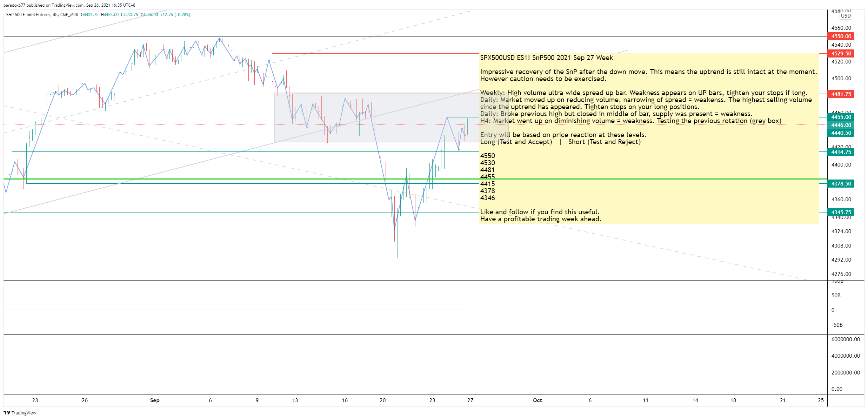
Task: Click the 'Have a profitable trading week ahead' line
Action: 541,219
